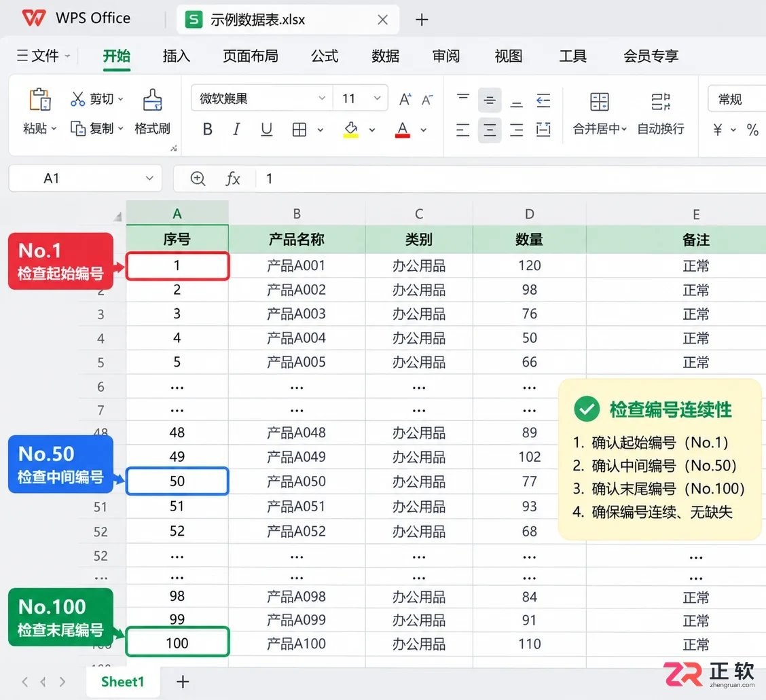Open the 微软雅黑 font name dropdown
The width and height of the screenshot is (766, 700).
322,98
